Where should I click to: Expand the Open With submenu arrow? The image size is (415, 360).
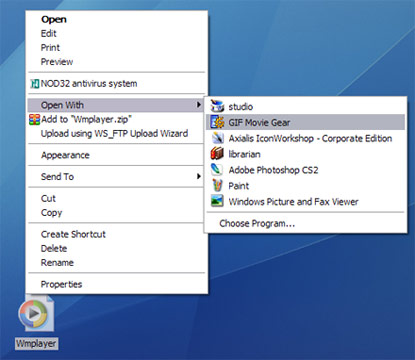[199, 105]
